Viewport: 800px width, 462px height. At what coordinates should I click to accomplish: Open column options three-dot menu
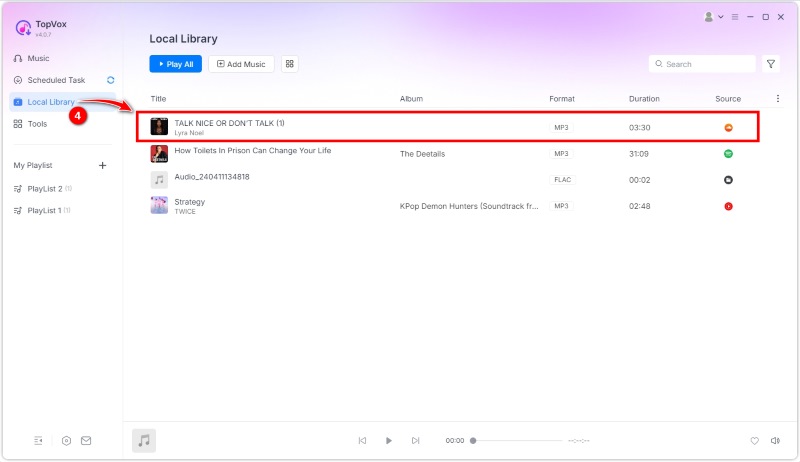(x=778, y=98)
